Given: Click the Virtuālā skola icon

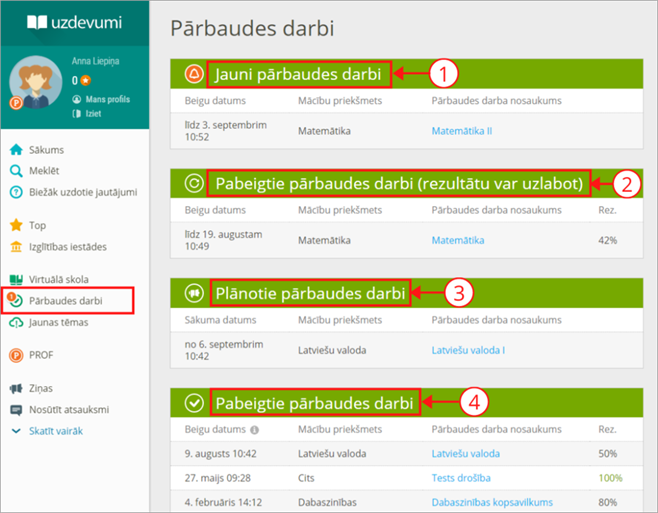Looking at the screenshot, I should 15,280.
